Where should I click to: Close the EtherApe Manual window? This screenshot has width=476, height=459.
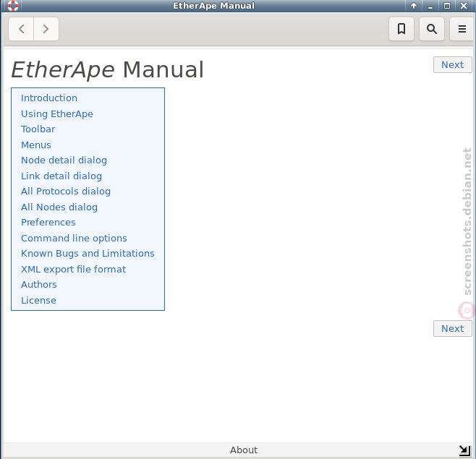pos(464,6)
